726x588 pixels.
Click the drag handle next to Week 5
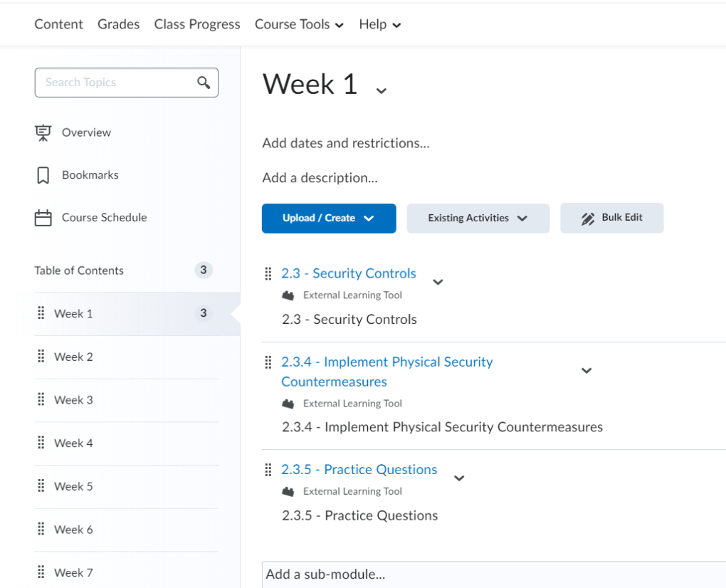(x=41, y=486)
